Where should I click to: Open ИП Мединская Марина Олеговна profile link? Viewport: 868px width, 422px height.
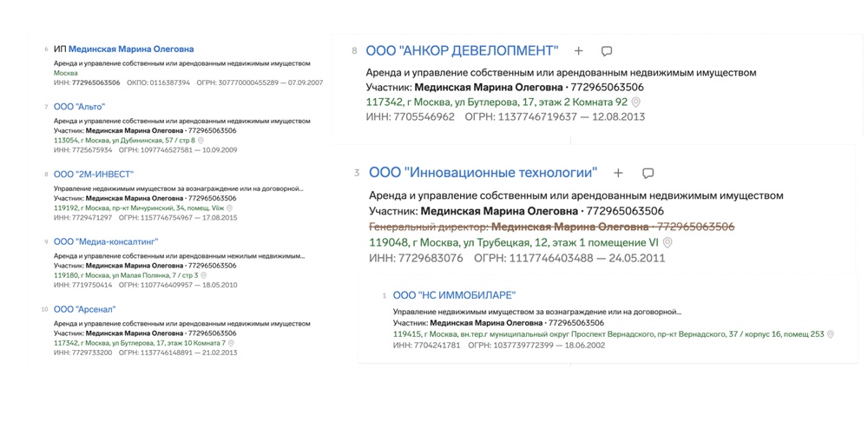(x=131, y=49)
